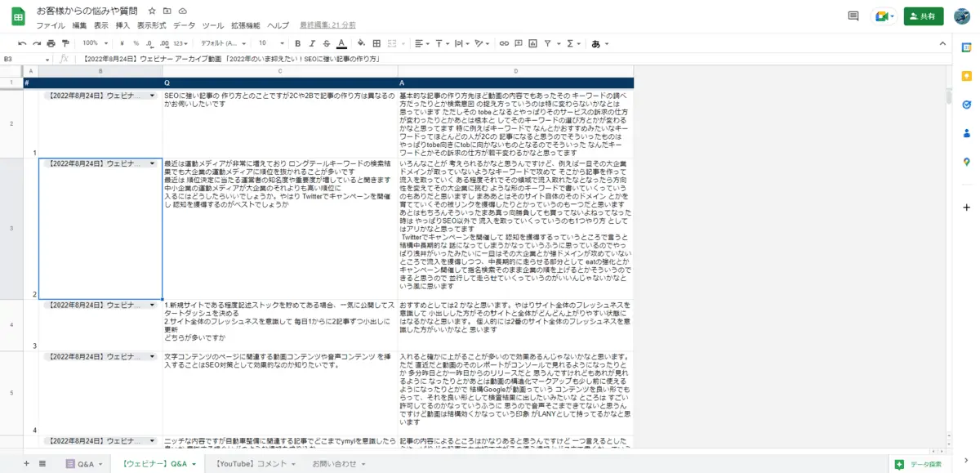Open the データ menu

click(x=184, y=26)
